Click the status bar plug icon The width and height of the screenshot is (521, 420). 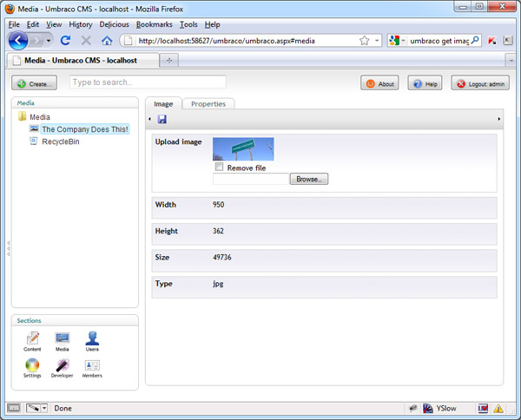[x=413, y=409]
